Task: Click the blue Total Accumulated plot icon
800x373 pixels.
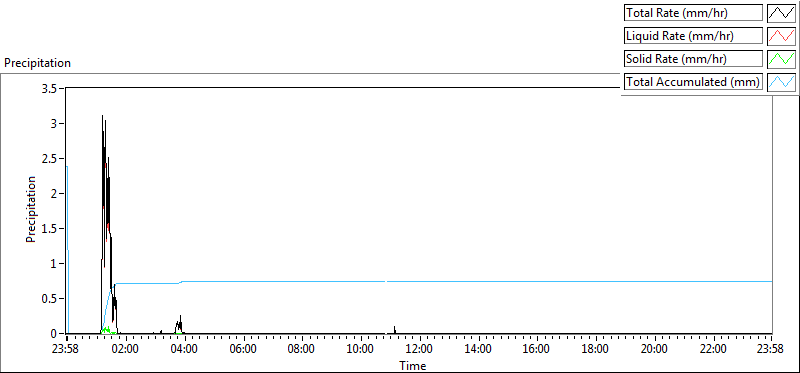Action: (782, 81)
